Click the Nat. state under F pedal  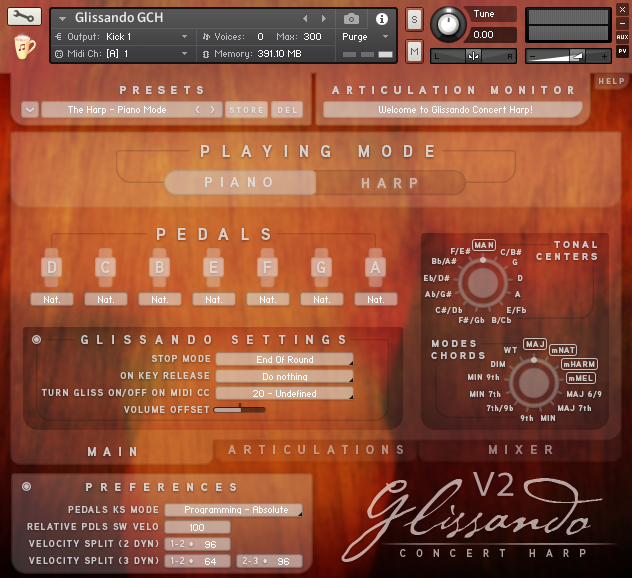point(268,299)
